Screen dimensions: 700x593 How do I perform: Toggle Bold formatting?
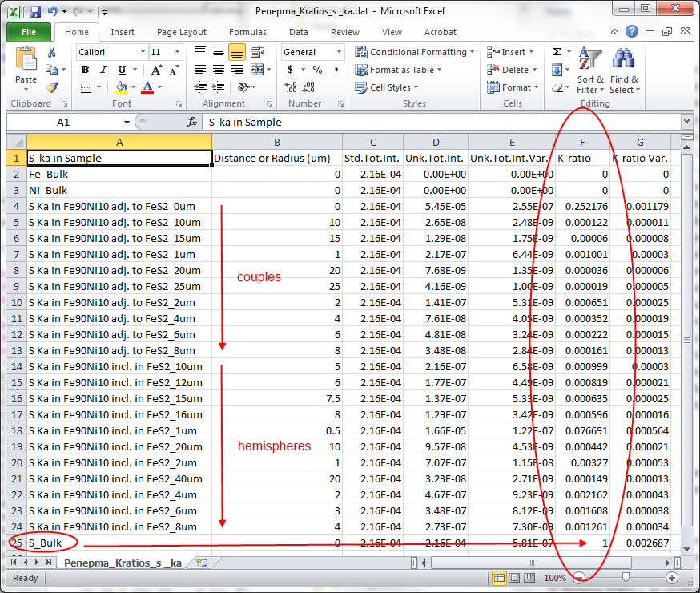pyautogui.click(x=85, y=70)
